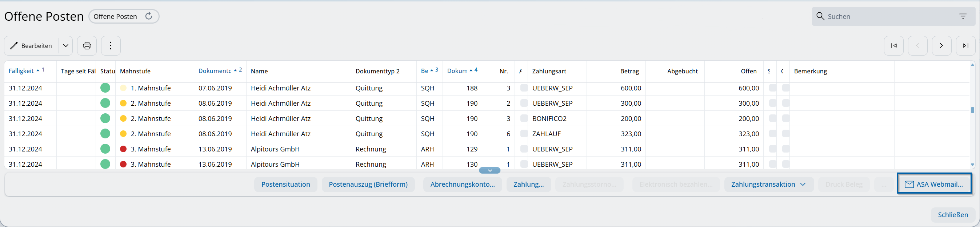
Task: Sort by the Fälligkeit column header
Action: (x=21, y=71)
